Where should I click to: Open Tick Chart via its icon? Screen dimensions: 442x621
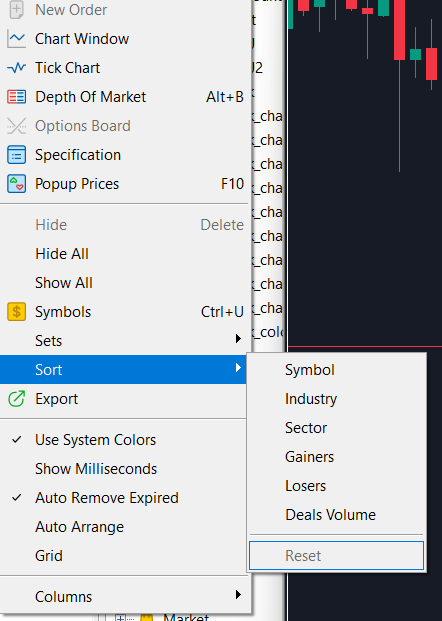click(x=16, y=68)
